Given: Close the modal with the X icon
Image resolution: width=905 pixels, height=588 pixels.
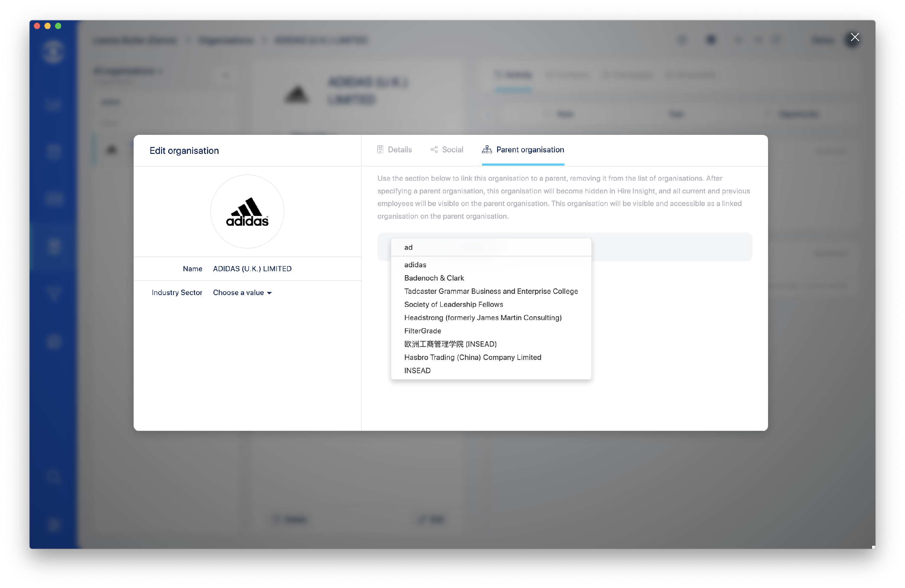Looking at the screenshot, I should point(855,37).
